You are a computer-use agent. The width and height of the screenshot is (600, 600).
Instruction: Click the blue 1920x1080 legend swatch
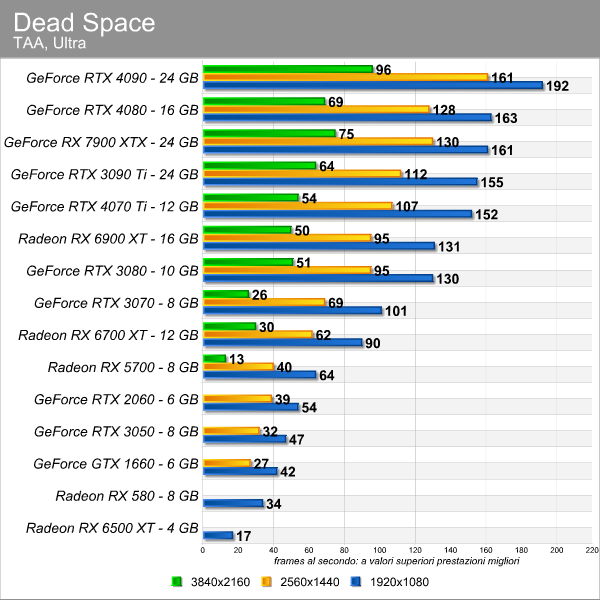click(x=356, y=582)
